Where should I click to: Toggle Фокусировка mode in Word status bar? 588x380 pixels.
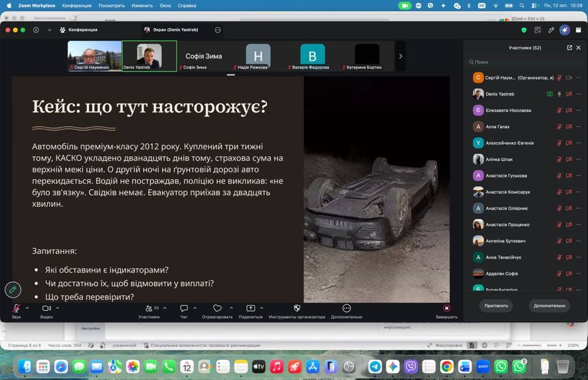(x=445, y=345)
